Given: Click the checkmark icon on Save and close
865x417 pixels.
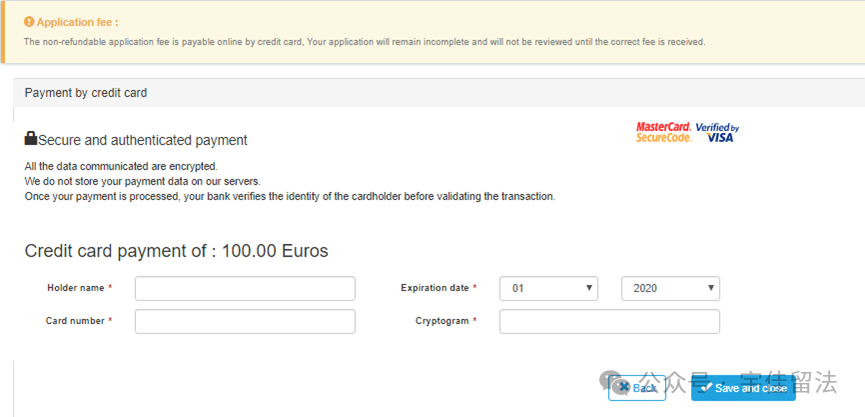Looking at the screenshot, I should 706,388.
